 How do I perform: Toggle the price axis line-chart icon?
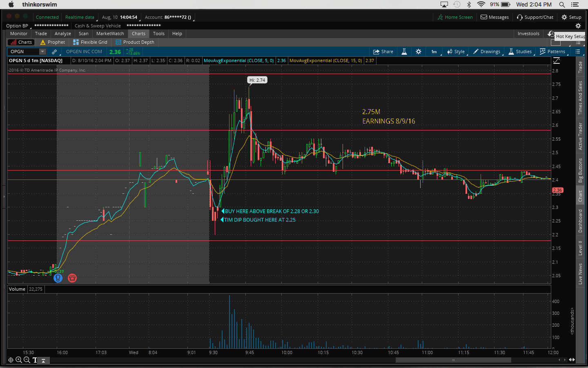pos(557,61)
